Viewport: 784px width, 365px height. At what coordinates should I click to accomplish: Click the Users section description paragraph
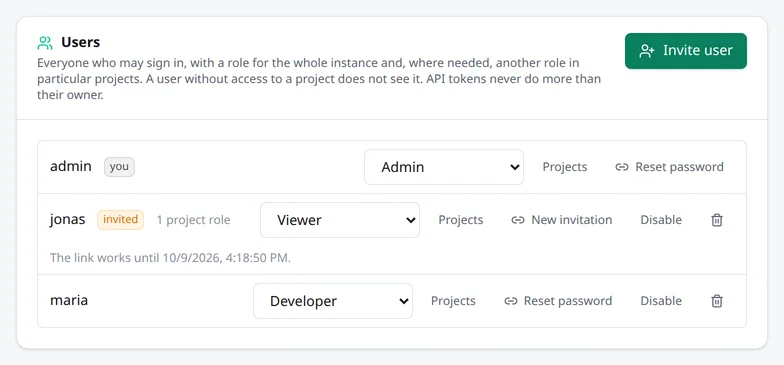(x=319, y=80)
